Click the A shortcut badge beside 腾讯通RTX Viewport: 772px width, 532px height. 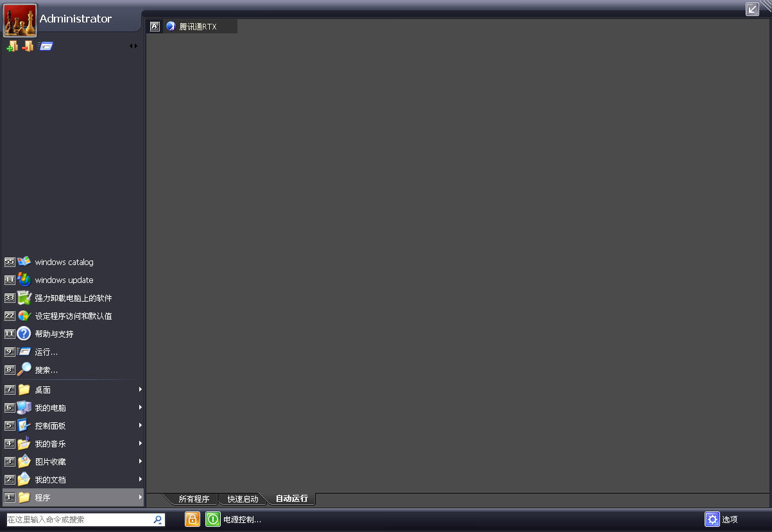point(155,26)
